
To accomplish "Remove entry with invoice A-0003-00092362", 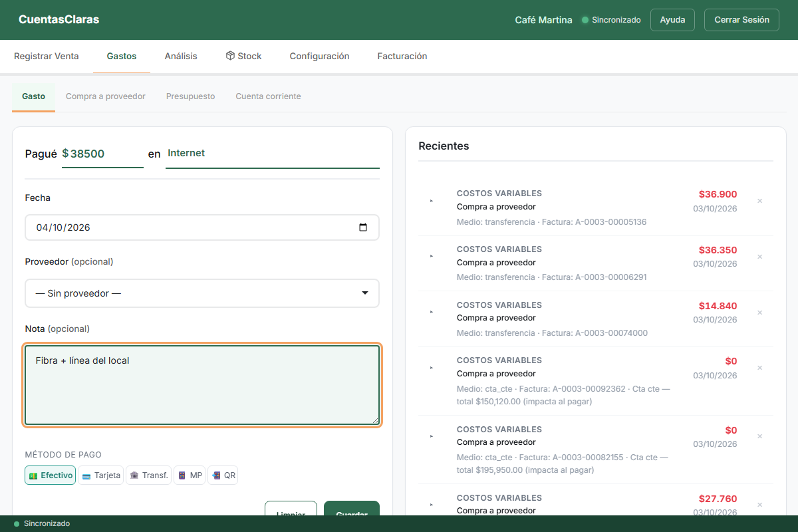I will [759, 368].
